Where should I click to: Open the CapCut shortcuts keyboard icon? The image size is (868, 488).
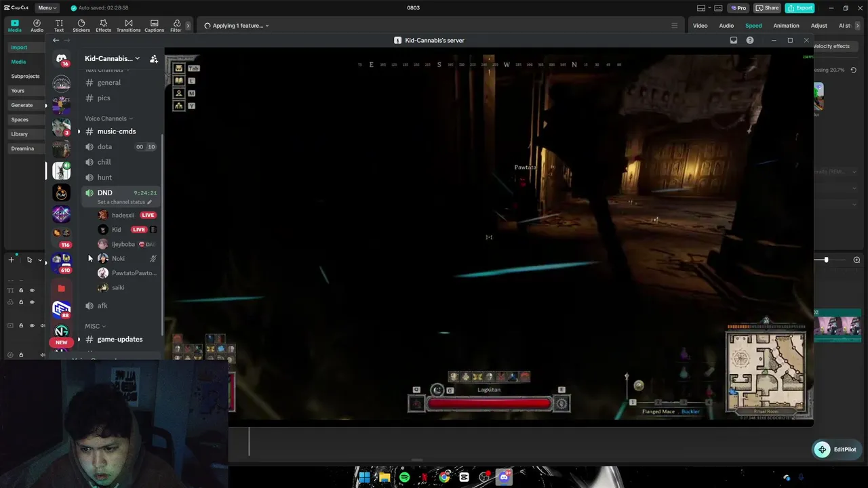[719, 8]
